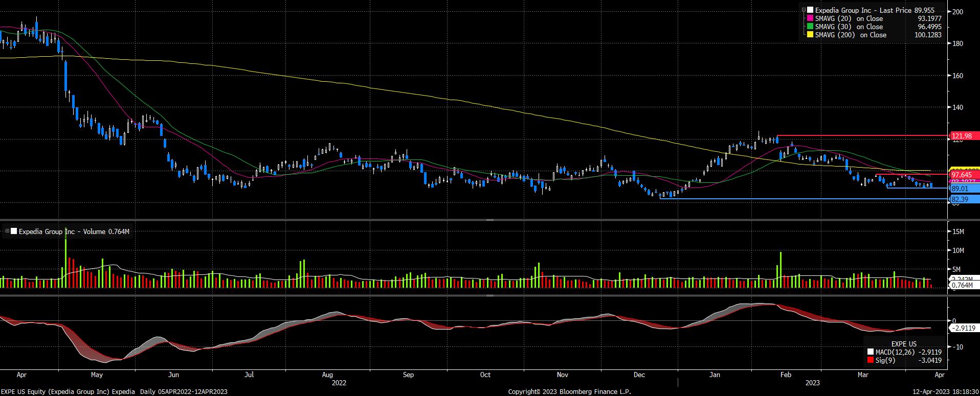The height and width of the screenshot is (396, 980).
Task: Expand the Volume legend box
Action: pyautogui.click(x=7, y=231)
